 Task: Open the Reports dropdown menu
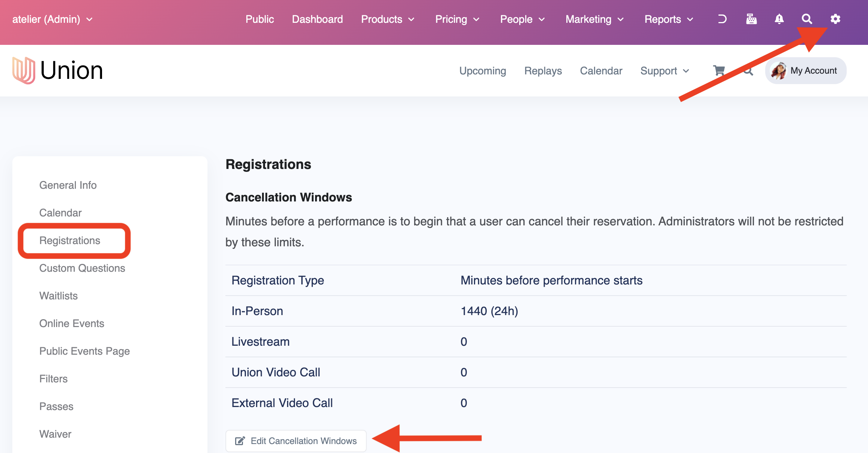click(x=668, y=19)
